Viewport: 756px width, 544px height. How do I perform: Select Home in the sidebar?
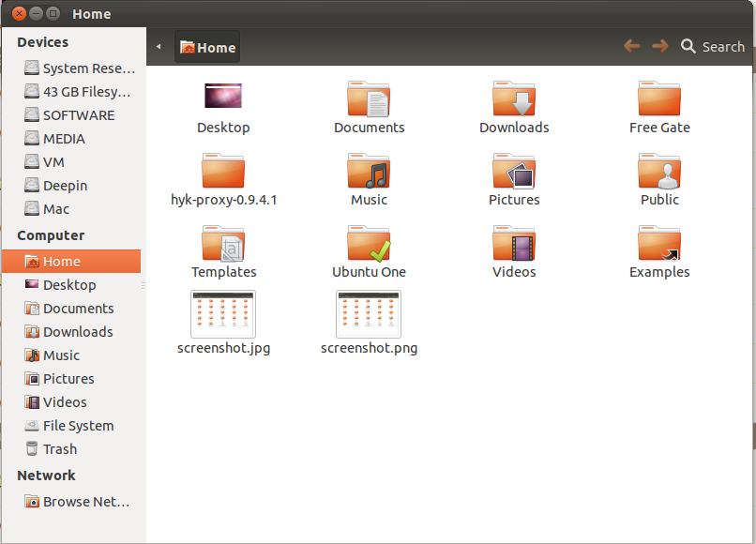71,262
